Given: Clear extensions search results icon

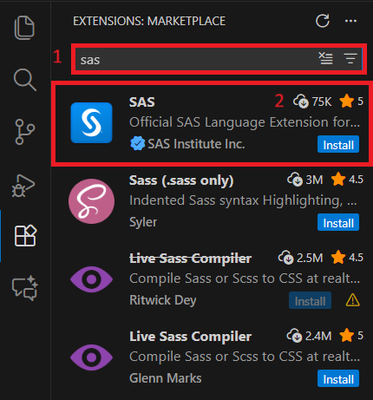Looking at the screenshot, I should click(325, 59).
